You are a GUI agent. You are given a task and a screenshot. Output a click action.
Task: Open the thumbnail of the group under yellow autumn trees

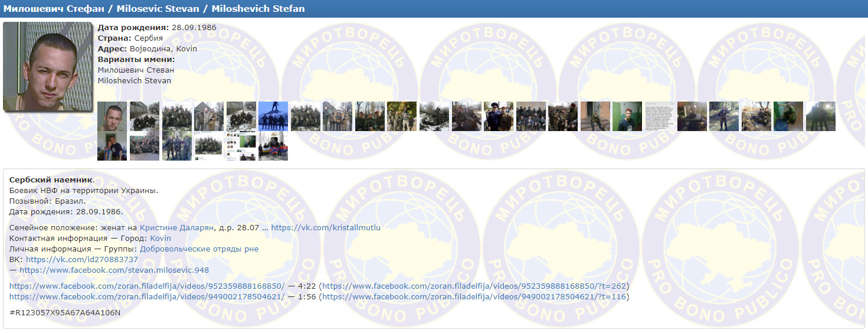pos(402,116)
